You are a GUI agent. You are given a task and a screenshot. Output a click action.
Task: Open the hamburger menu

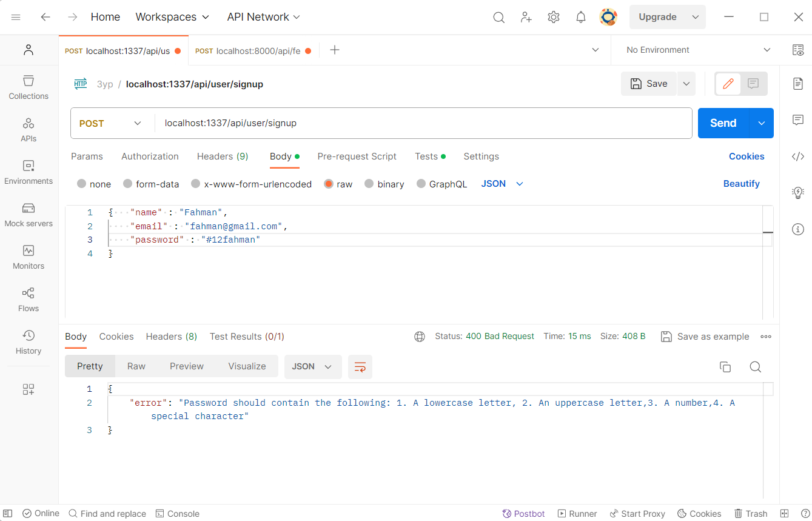click(x=16, y=17)
